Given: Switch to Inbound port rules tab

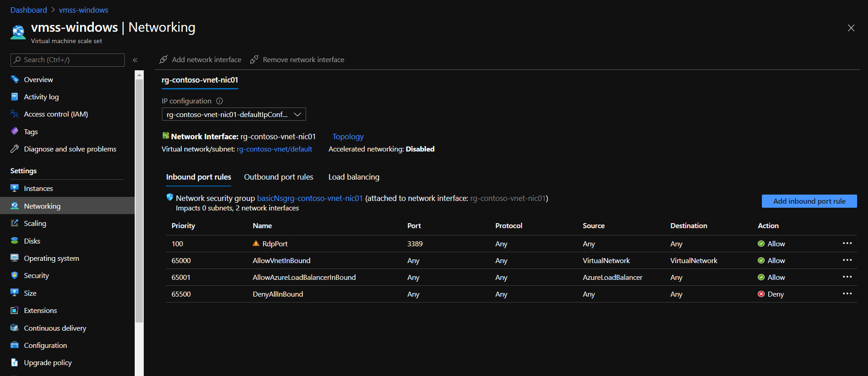Looking at the screenshot, I should pos(199,177).
